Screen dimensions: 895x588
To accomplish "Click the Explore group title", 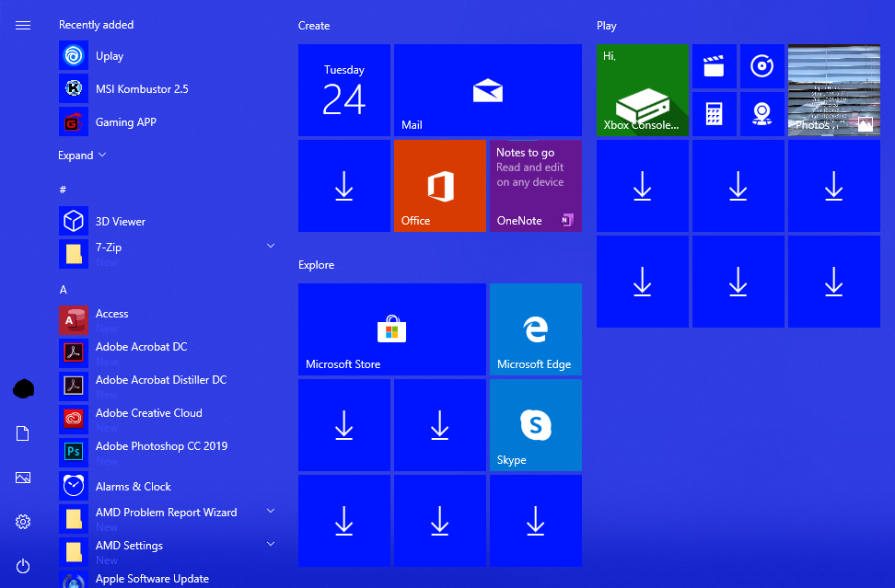I will point(316,265).
